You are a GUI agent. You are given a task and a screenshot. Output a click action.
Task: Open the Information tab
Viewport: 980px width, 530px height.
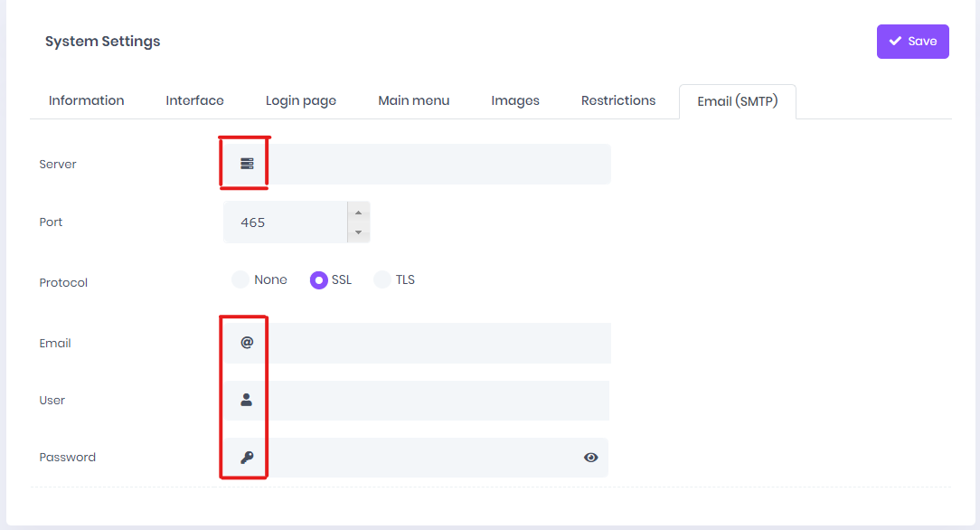point(86,100)
